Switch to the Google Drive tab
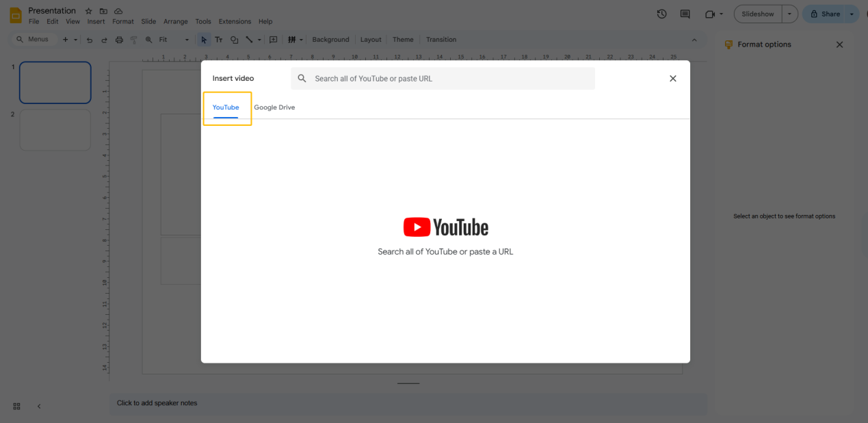 tap(274, 107)
